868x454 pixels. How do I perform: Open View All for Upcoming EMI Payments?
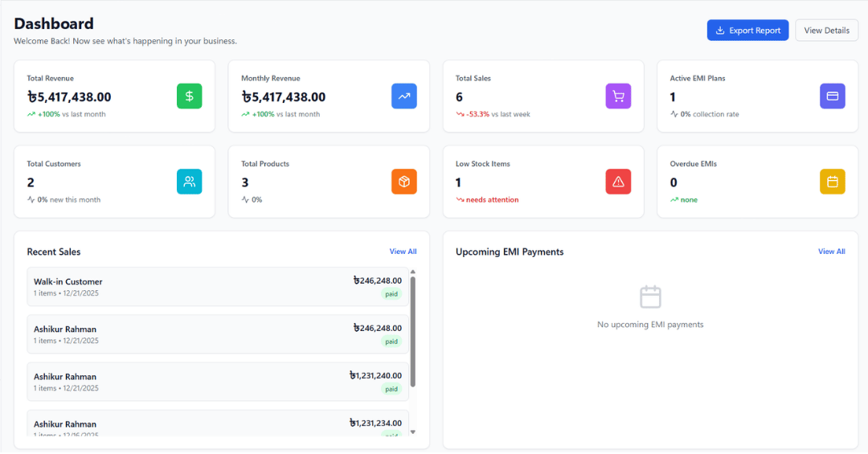[832, 252]
